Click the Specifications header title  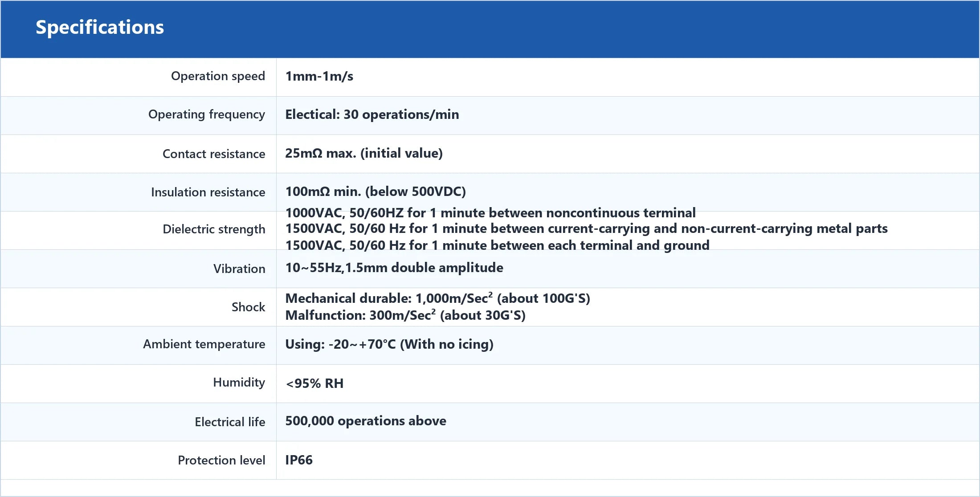[100, 28]
